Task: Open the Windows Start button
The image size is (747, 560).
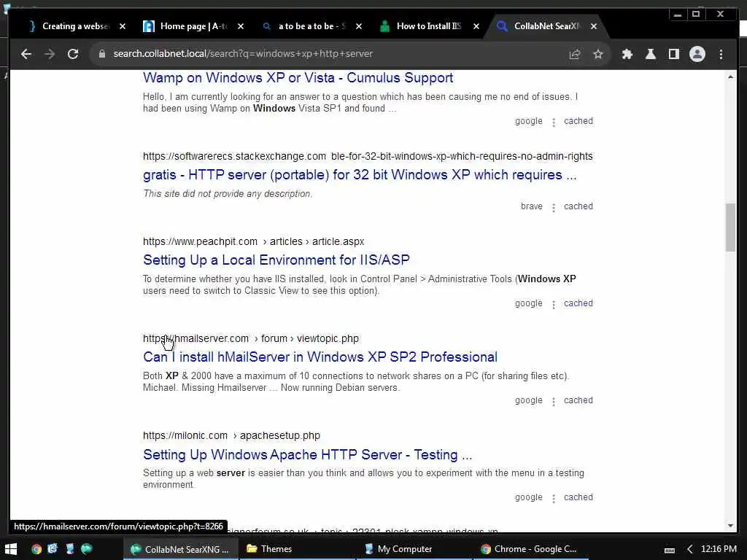Action: click(10, 549)
